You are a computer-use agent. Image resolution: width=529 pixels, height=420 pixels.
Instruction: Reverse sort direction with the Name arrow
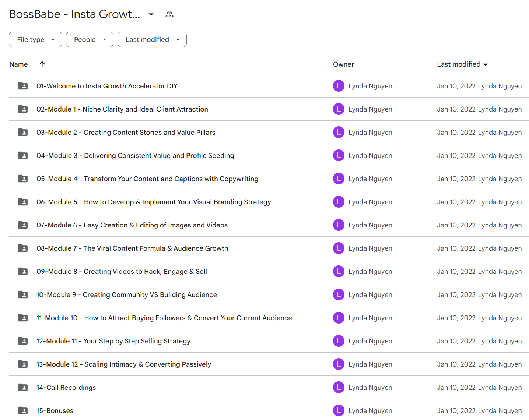(42, 64)
